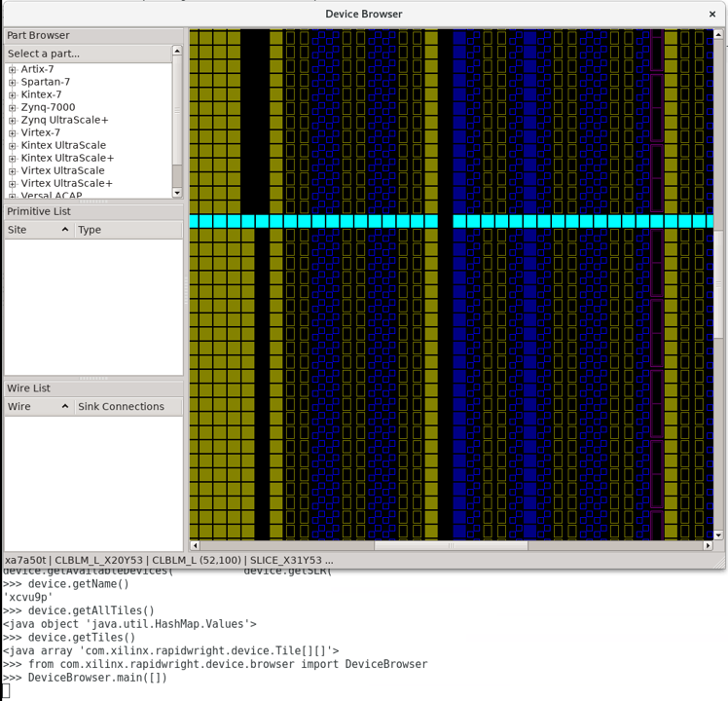Viewport: 728px width, 701px height.
Task: Select Artix-7 family label
Action: (37, 69)
